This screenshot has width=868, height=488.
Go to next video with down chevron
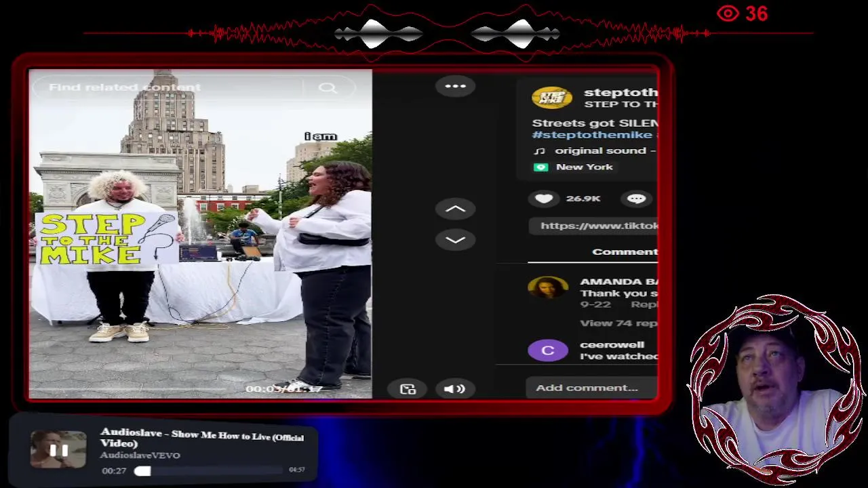pos(455,240)
